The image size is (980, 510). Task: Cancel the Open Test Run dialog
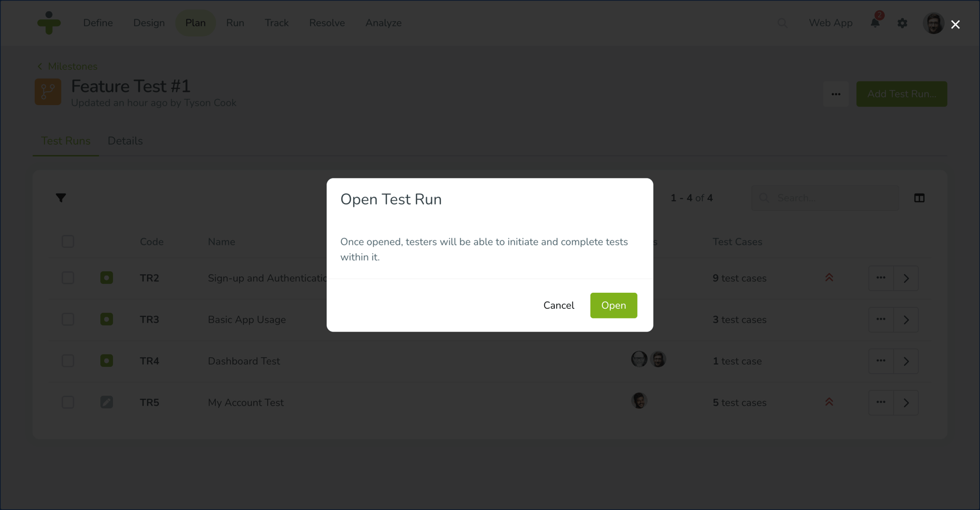click(558, 305)
